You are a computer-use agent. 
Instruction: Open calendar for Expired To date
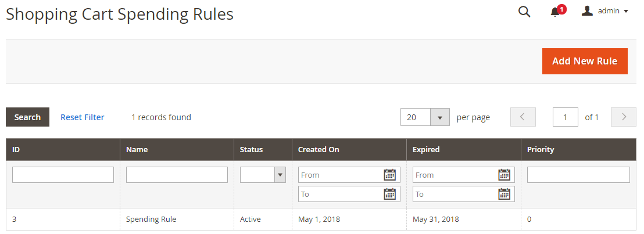(x=504, y=194)
